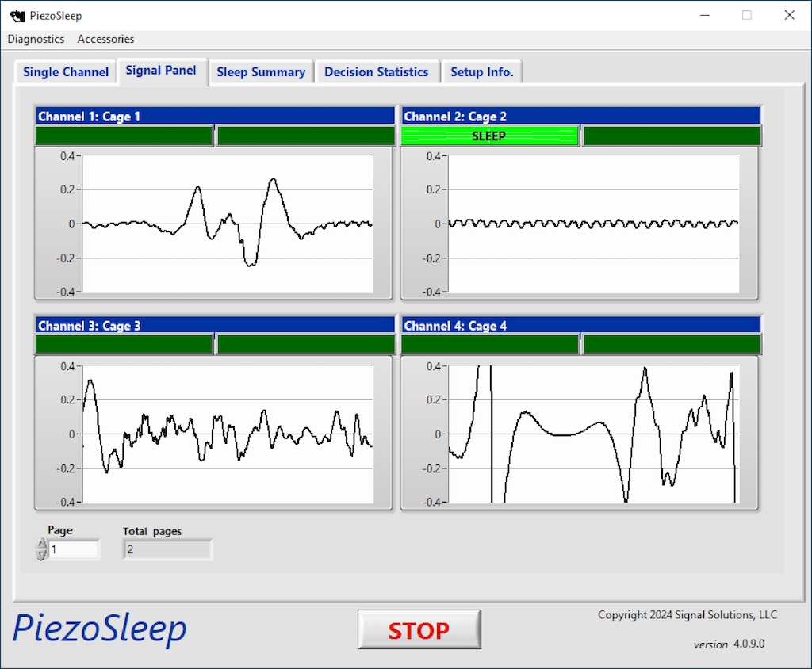Click Channel 1's left dark green status bar
812x669 pixels.
point(124,136)
